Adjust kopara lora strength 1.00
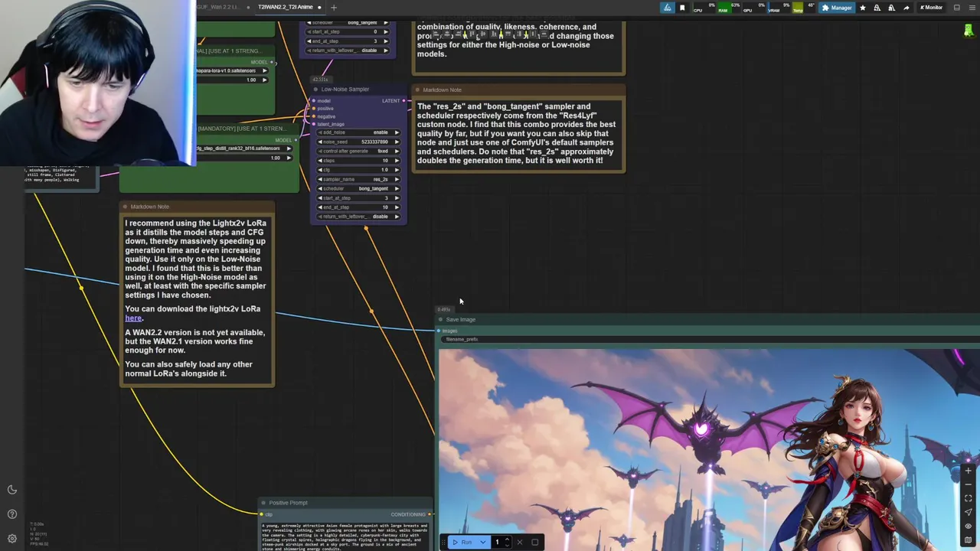 click(x=232, y=80)
